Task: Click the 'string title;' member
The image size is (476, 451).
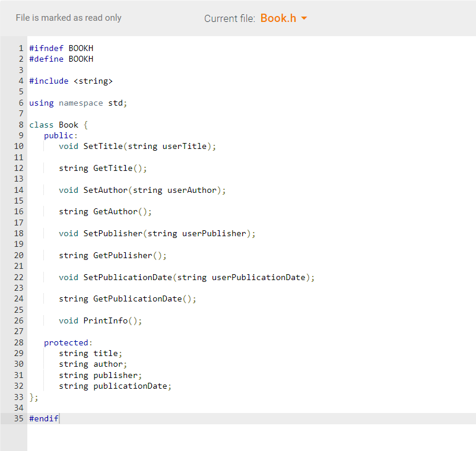Action: click(90, 353)
